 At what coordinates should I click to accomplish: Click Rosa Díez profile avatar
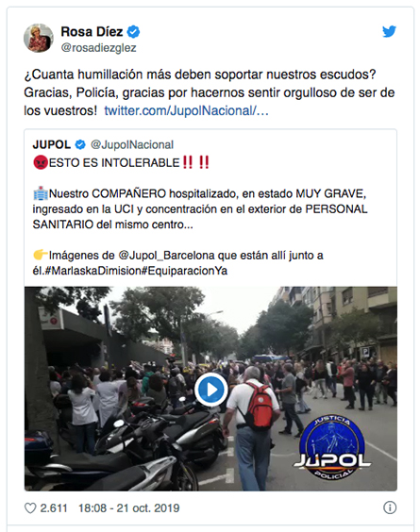39,38
